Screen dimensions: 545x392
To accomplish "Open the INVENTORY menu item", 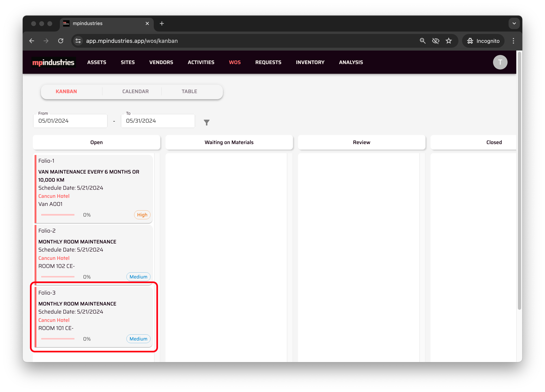I will pyautogui.click(x=310, y=62).
